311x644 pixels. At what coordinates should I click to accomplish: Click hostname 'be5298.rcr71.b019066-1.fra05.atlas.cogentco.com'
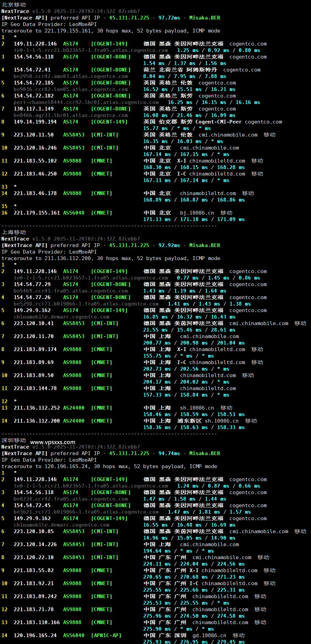86,304
